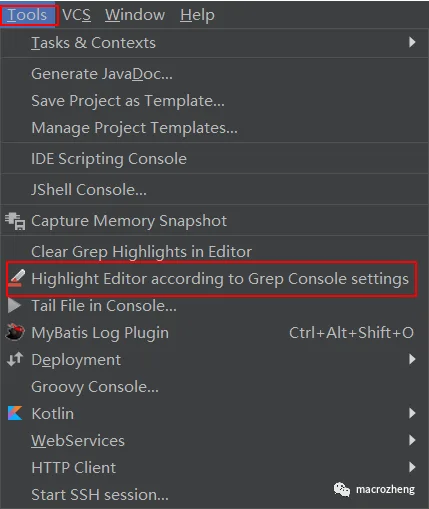The image size is (429, 509).
Task: Click the Deployment up-down arrows icon
Action: (x=15, y=359)
